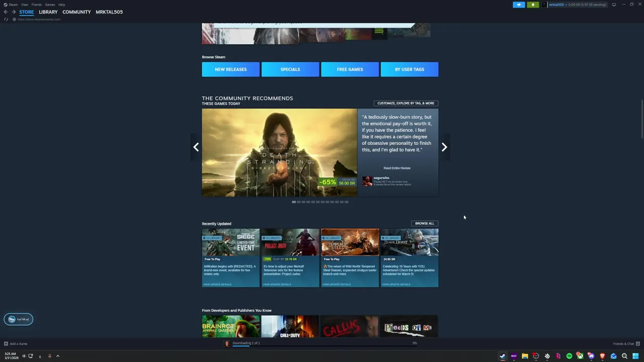Open the Call of Duty thumbnail
The height and width of the screenshot is (362, 644).
[x=290, y=326]
